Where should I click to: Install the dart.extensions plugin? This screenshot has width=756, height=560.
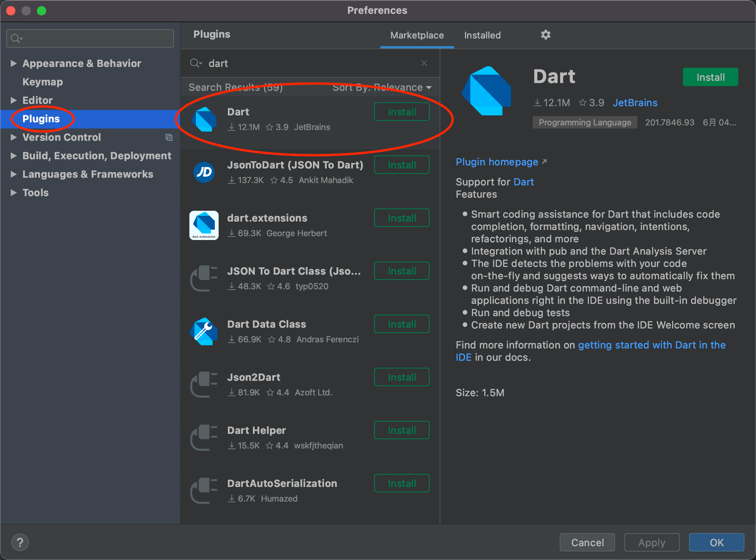coord(402,218)
